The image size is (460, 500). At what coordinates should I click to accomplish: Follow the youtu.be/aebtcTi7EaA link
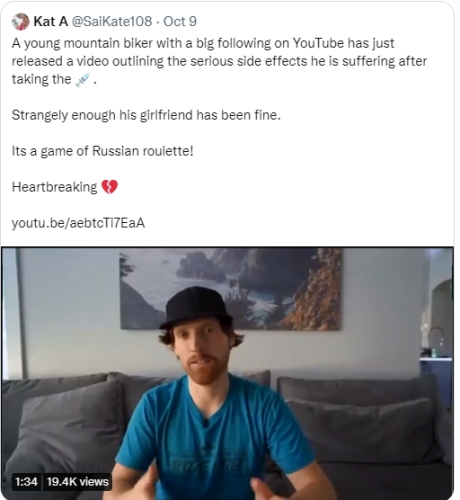click(78, 223)
